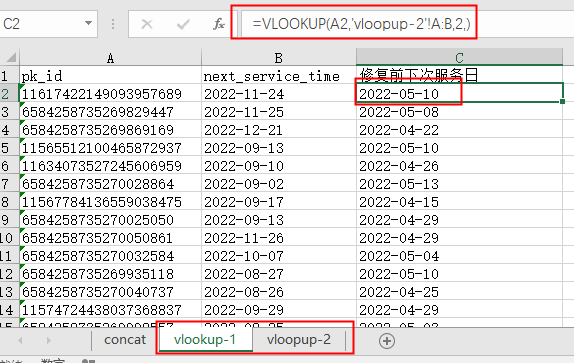Viewport: 574px width, 363px height.
Task: Select the pk_id header cell
Action: coord(110,75)
